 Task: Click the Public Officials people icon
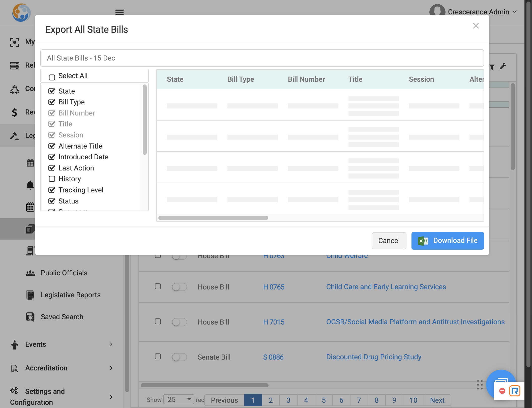(30, 273)
